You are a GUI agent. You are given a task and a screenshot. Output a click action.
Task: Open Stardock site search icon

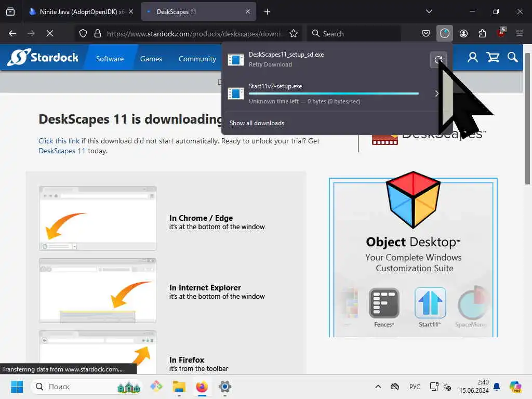click(512, 57)
